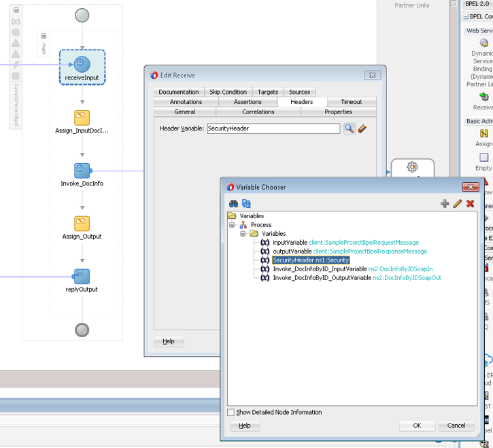Delete selected variable with red X icon

470,204
